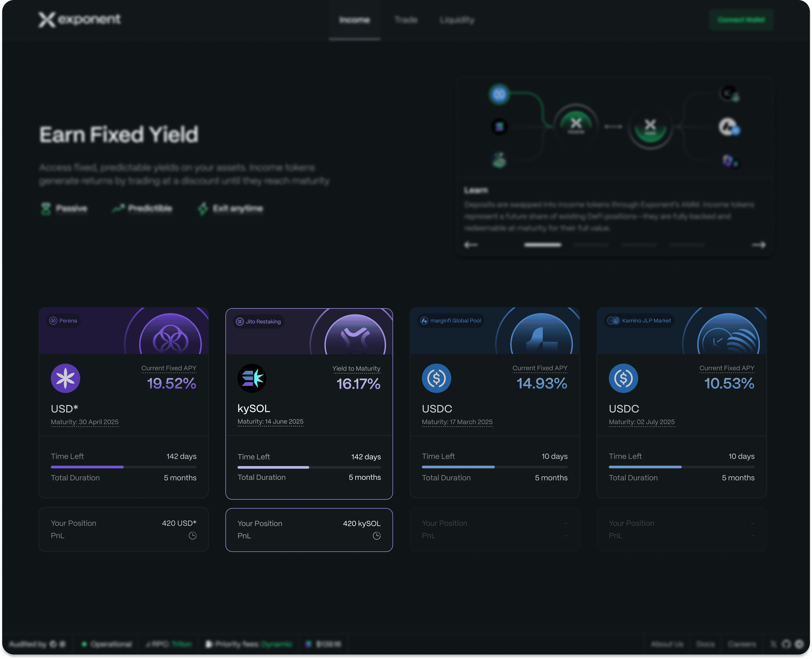This screenshot has width=812, height=659.
Task: Go to next Learn slide arrow
Action: (x=759, y=245)
